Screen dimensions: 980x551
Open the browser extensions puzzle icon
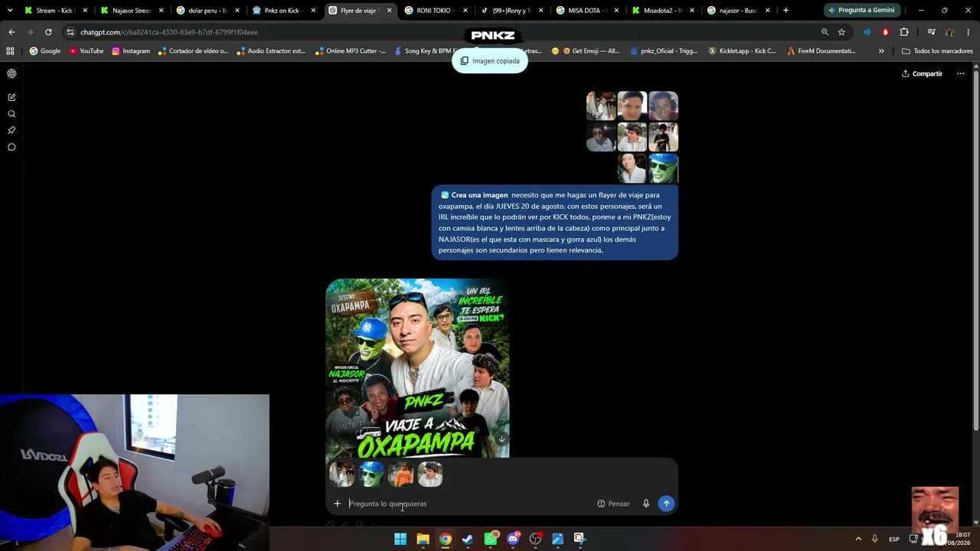(904, 32)
